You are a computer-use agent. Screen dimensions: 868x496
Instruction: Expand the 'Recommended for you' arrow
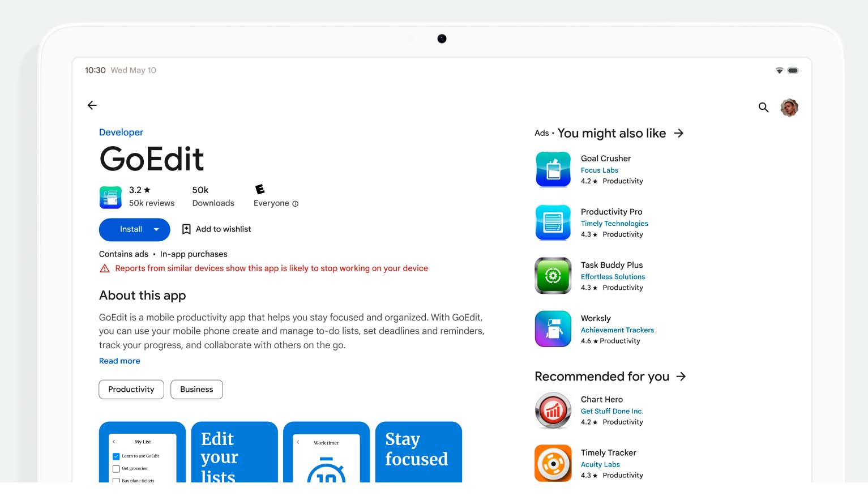tap(681, 377)
